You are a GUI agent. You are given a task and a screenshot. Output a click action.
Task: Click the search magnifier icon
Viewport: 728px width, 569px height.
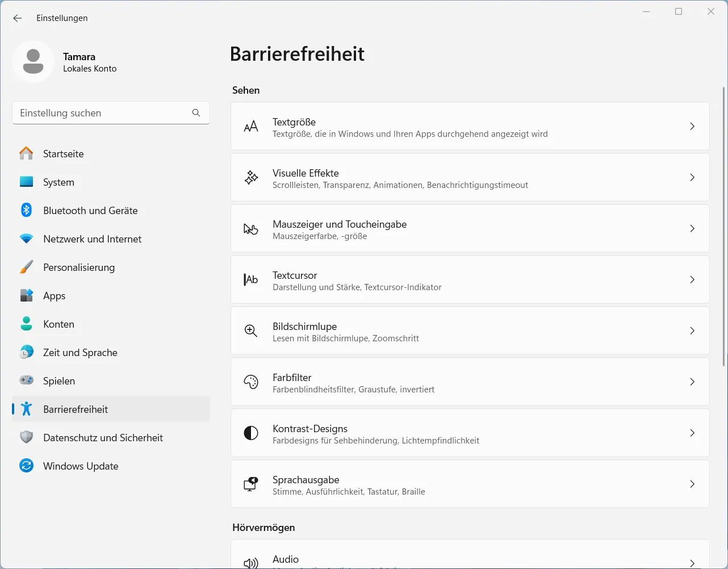coord(196,113)
